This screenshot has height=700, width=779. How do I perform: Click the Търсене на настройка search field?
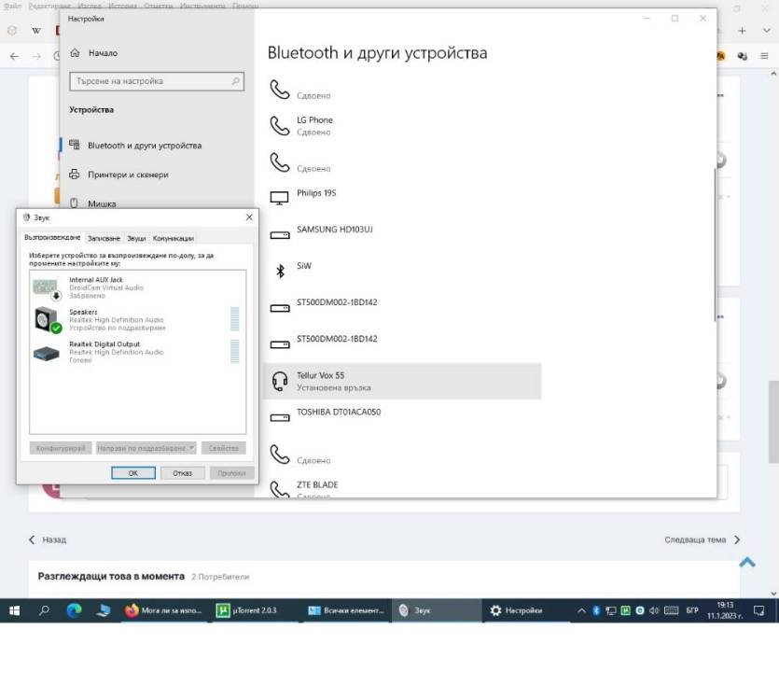(157, 81)
